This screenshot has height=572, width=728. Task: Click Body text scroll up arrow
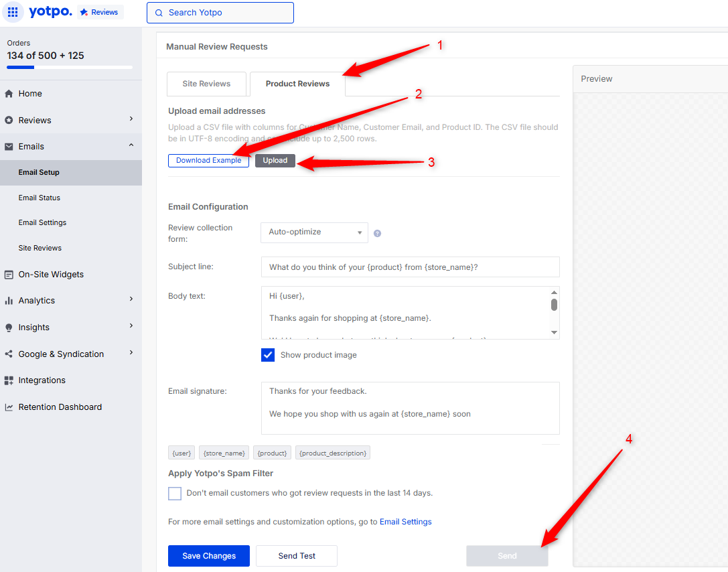click(554, 292)
